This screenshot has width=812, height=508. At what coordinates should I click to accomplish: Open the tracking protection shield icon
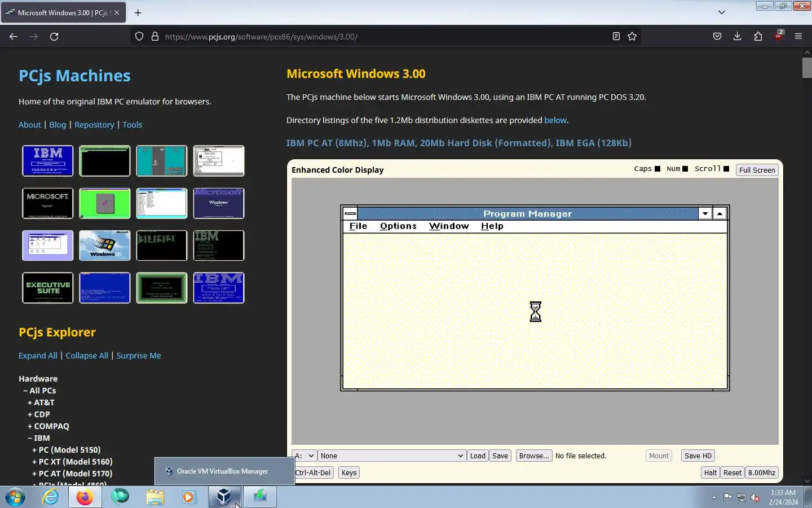[x=139, y=37]
